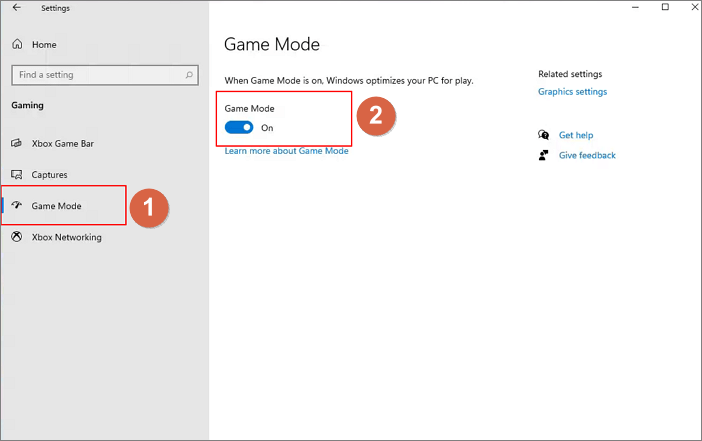This screenshot has height=441, width=702.
Task: Maximize the Settings window
Action: [666, 8]
